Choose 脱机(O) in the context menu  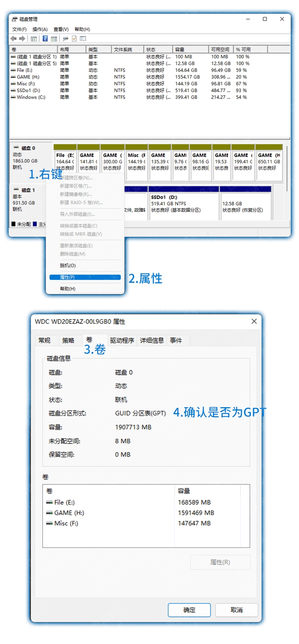point(68,266)
